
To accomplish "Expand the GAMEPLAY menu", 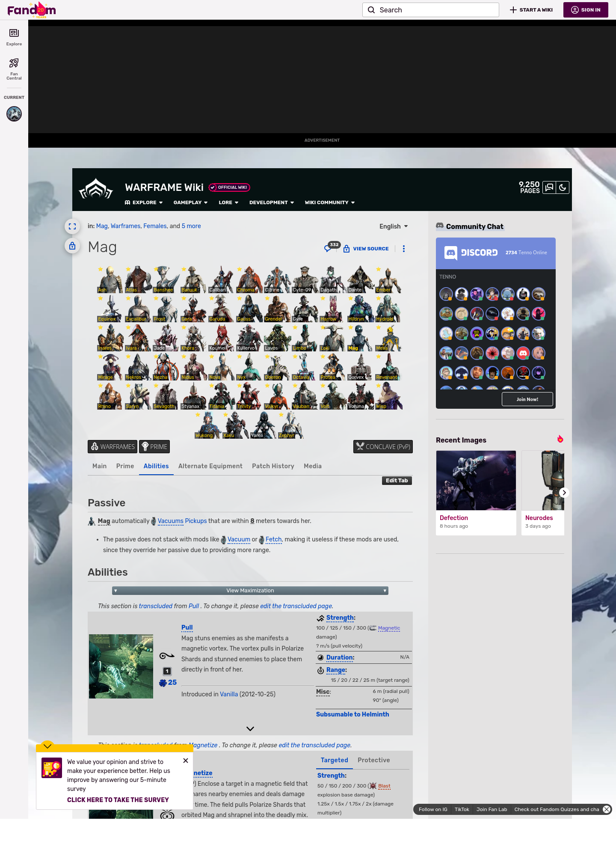I will point(190,202).
